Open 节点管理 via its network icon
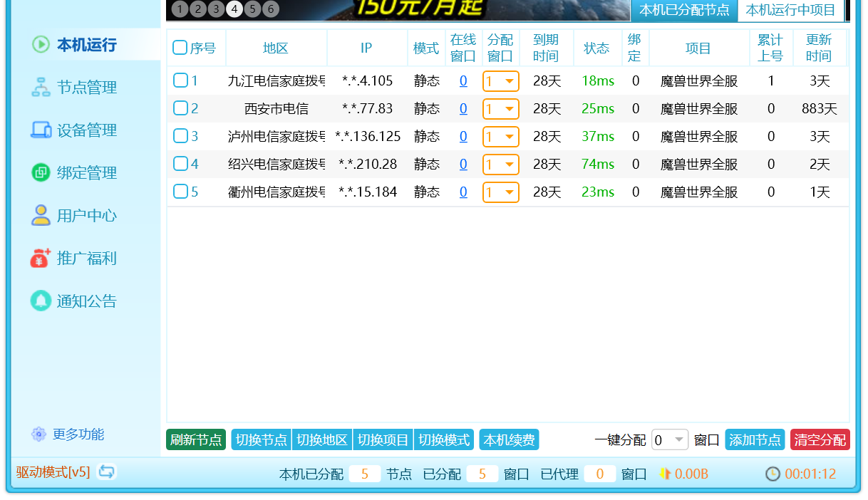Image resolution: width=868 pixels, height=500 pixels. tap(41, 88)
